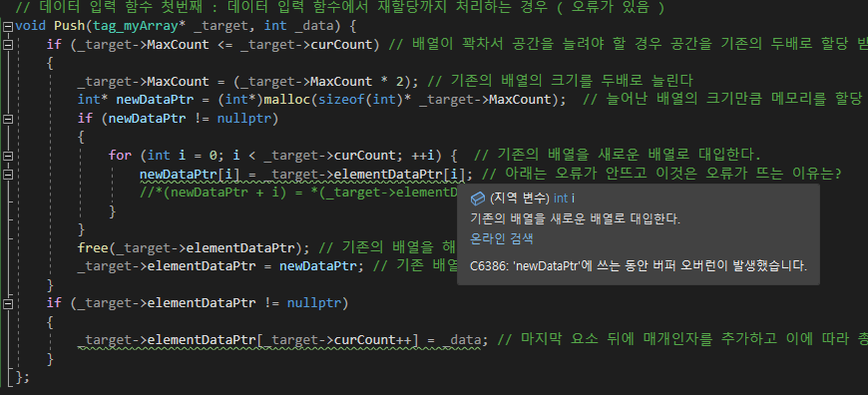Collapse the void Push function block

[x=7, y=26]
